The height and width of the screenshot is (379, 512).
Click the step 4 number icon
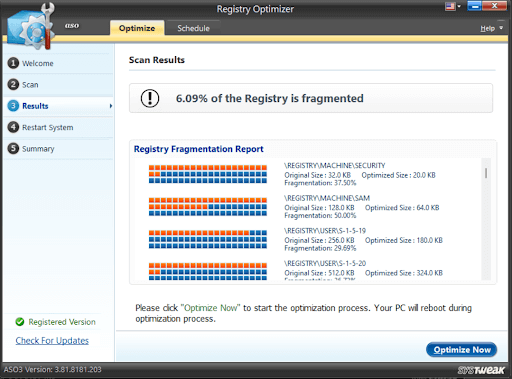(13, 127)
